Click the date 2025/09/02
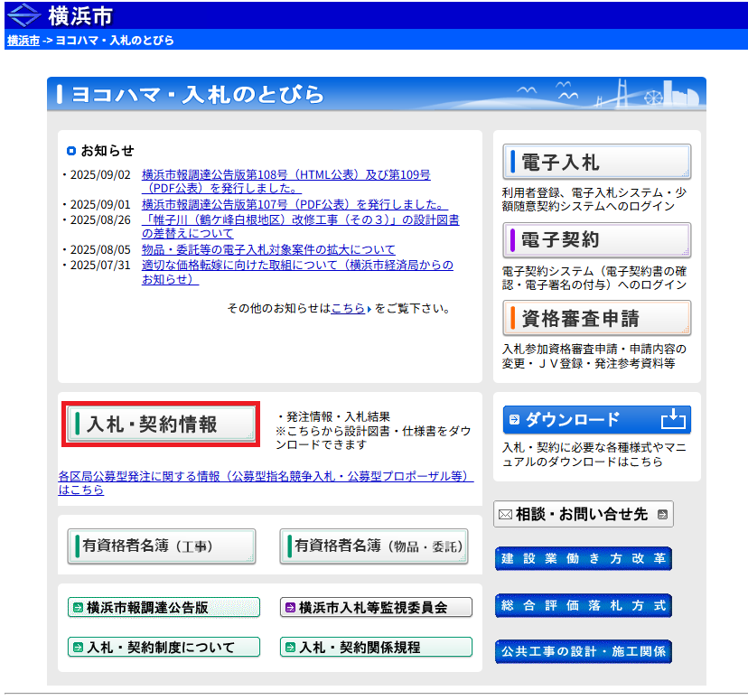 [100, 175]
